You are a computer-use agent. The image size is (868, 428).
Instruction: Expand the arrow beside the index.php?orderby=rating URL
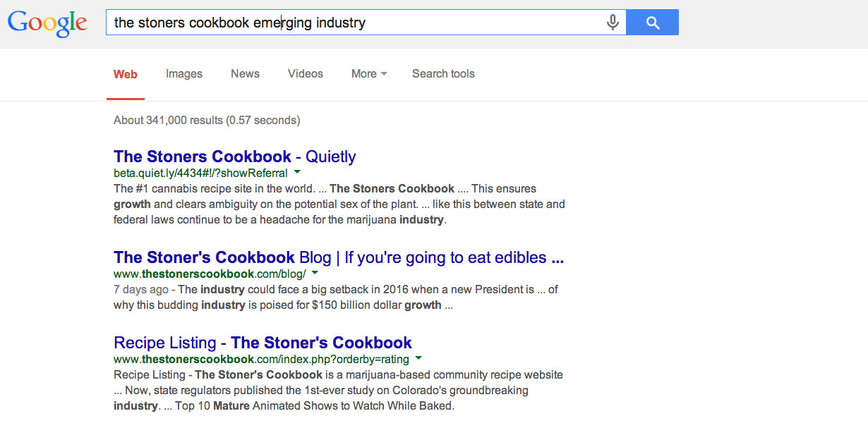point(418,358)
